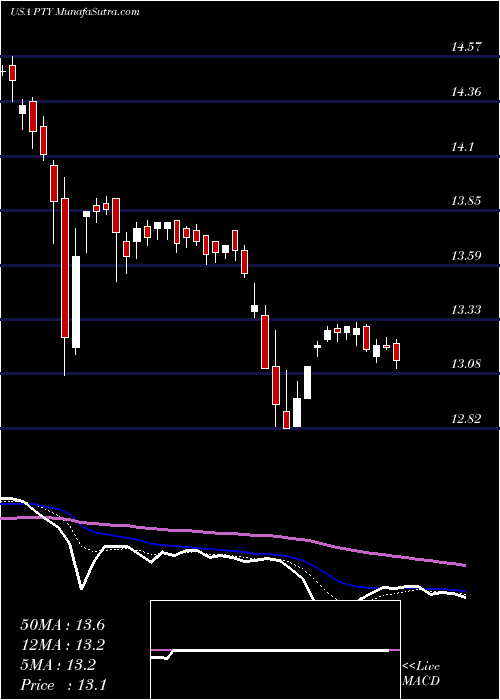Select the 12.82 price level label

[466, 419]
